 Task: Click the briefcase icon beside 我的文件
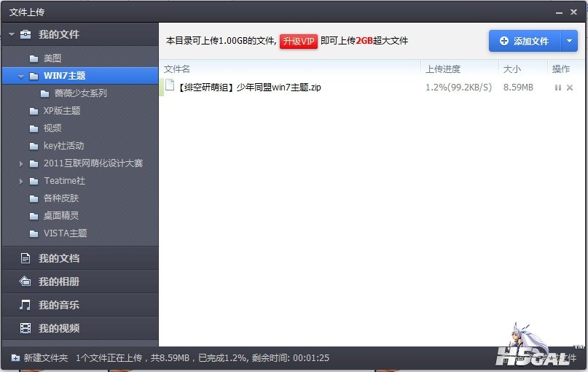pyautogui.click(x=26, y=34)
